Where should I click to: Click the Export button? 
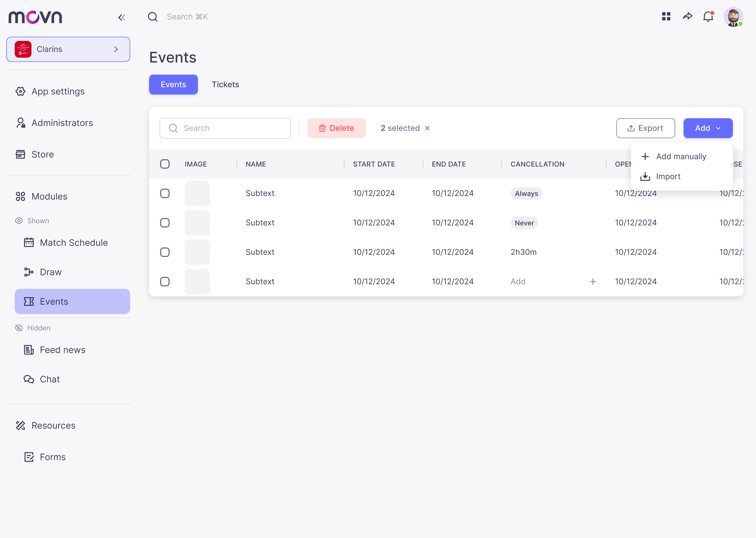(x=645, y=128)
